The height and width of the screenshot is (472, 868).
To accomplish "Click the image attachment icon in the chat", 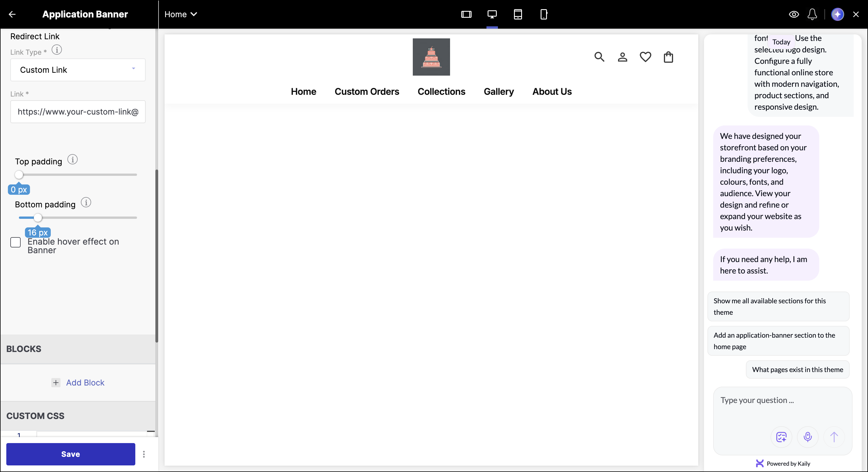I will coord(781,437).
